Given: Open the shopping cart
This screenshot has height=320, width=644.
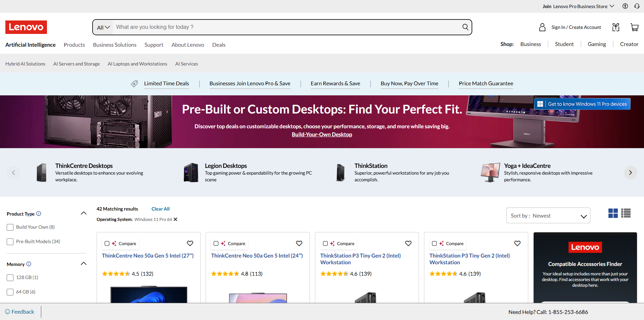Looking at the screenshot, I should [634, 27].
